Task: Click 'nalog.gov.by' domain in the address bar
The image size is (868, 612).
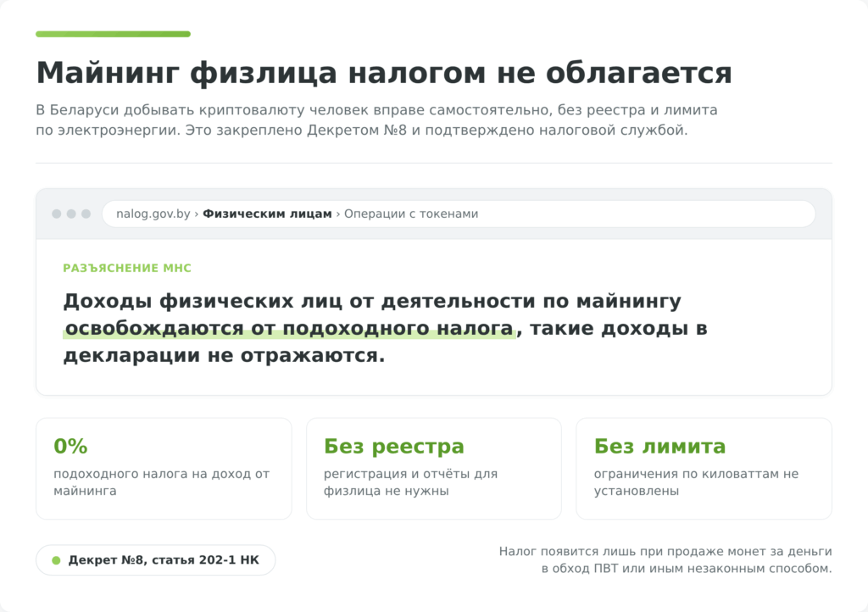Action: click(x=153, y=214)
